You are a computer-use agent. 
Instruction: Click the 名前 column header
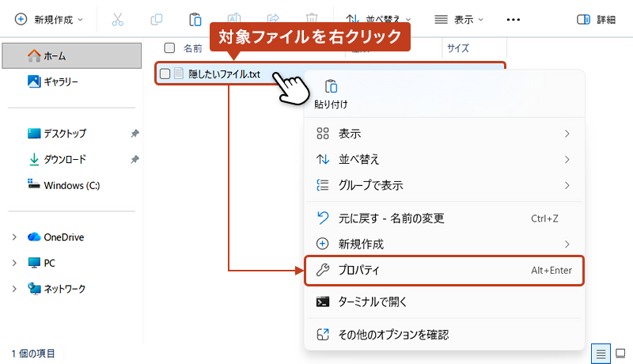point(192,48)
